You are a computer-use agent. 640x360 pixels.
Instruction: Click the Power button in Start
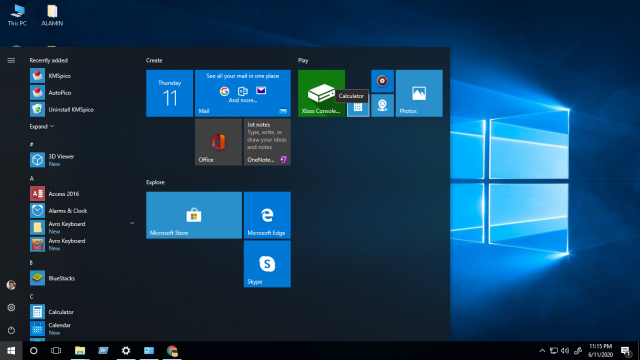point(11,330)
